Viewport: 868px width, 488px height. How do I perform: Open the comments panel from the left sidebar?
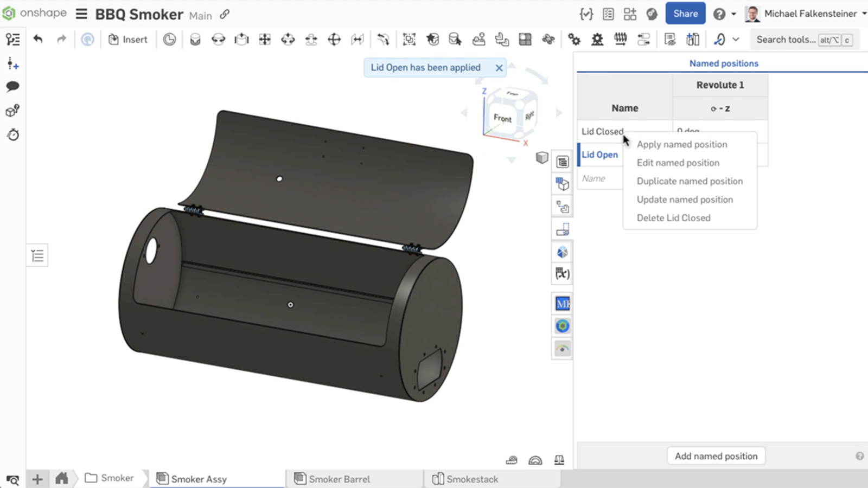click(x=12, y=87)
